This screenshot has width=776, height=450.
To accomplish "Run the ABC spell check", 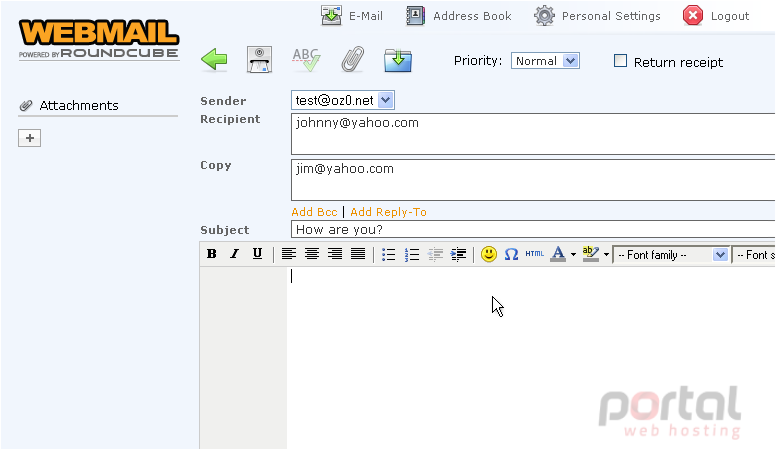I will (306, 60).
